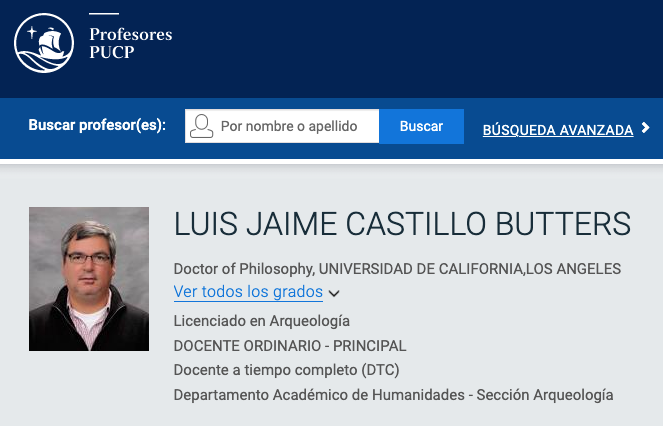The image size is (663, 426).
Task: Expand the chevron beside Ver todos los grados
Action: click(x=334, y=293)
